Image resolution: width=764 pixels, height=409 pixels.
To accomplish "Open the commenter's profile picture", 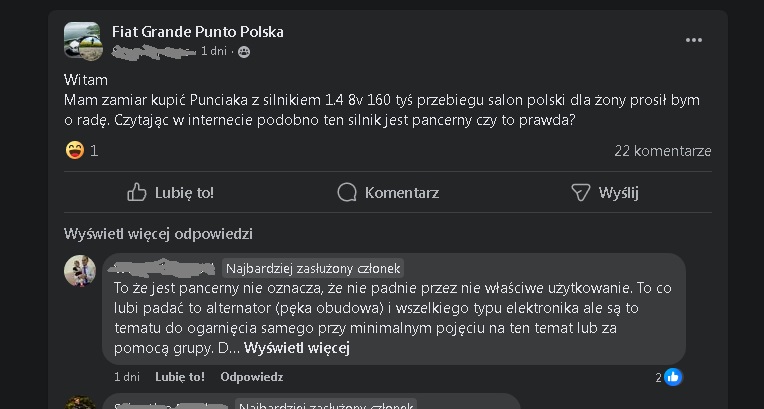I will [x=80, y=270].
